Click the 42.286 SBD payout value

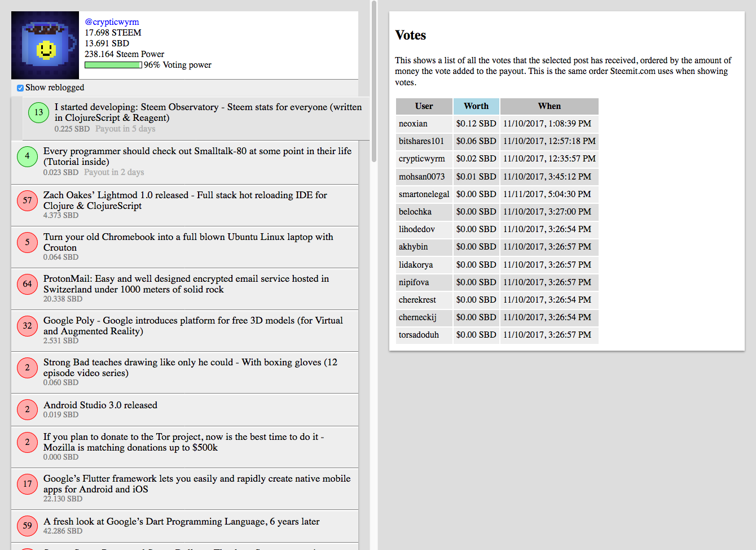pyautogui.click(x=63, y=531)
